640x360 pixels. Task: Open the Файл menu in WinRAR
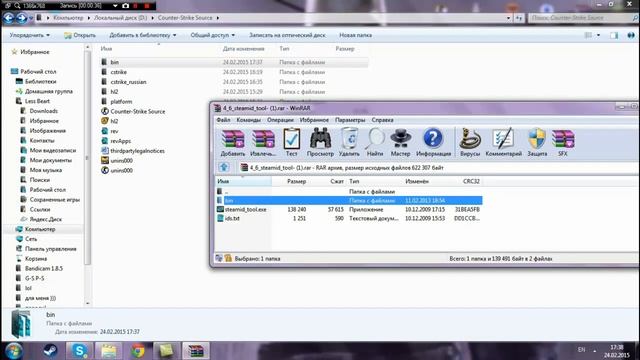[223, 120]
